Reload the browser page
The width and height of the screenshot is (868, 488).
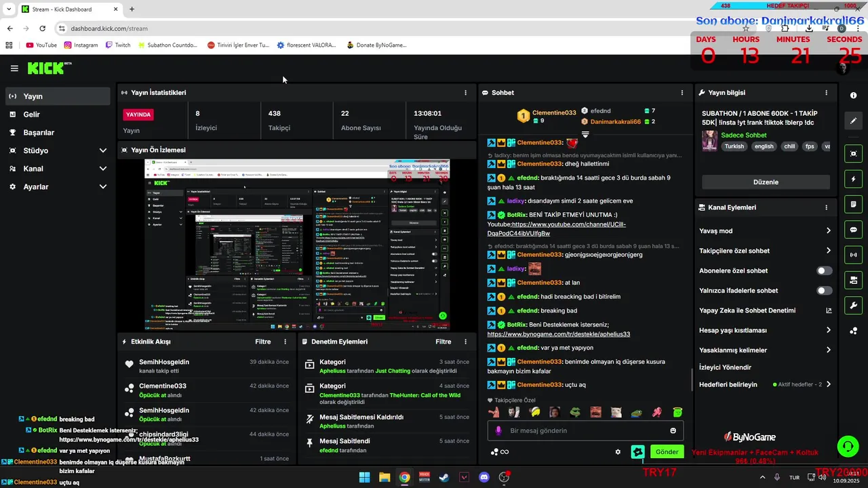point(42,28)
